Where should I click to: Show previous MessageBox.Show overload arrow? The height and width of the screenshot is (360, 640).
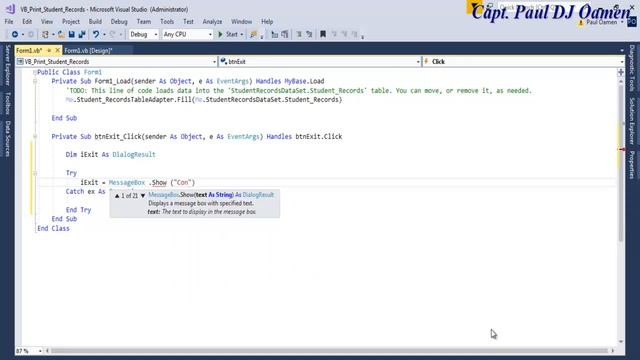click(x=117, y=196)
